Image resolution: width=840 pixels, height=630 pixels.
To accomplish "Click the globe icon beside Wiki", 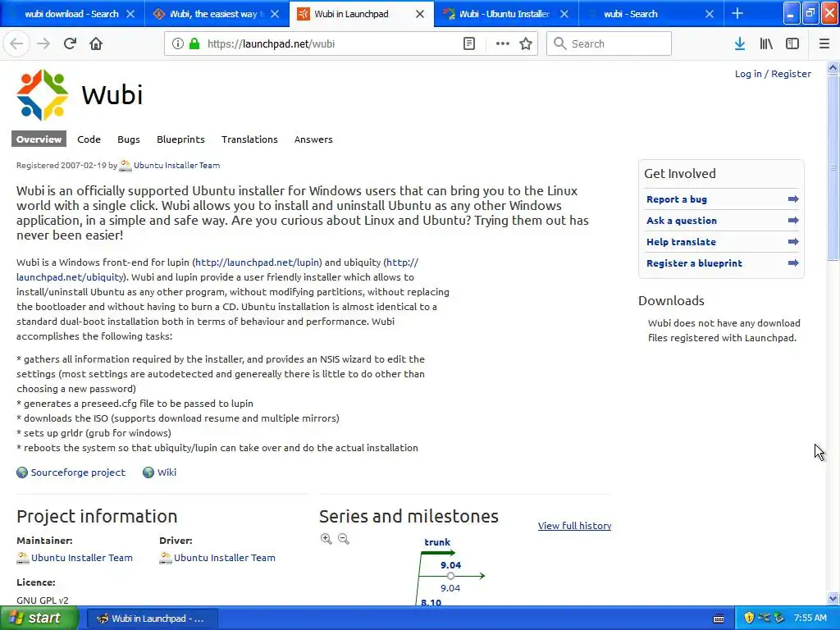I will coord(148,472).
